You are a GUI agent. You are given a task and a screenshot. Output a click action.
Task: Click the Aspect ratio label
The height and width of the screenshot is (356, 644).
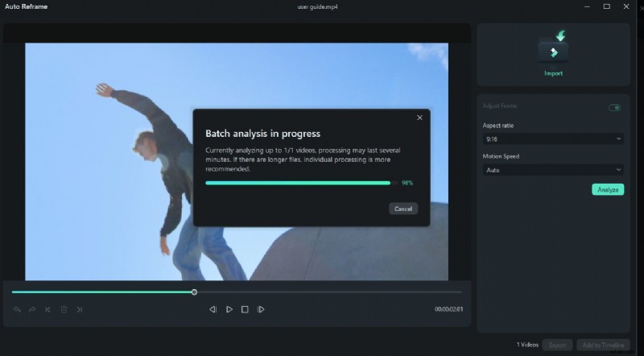(x=498, y=126)
